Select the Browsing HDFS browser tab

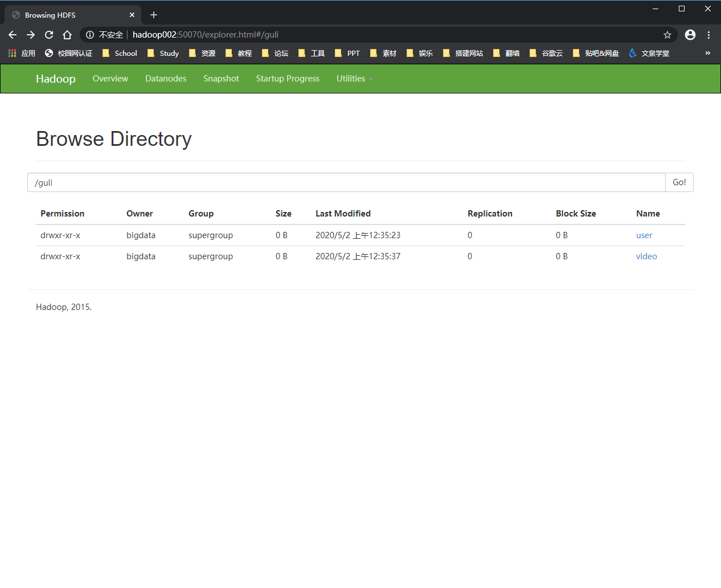73,15
